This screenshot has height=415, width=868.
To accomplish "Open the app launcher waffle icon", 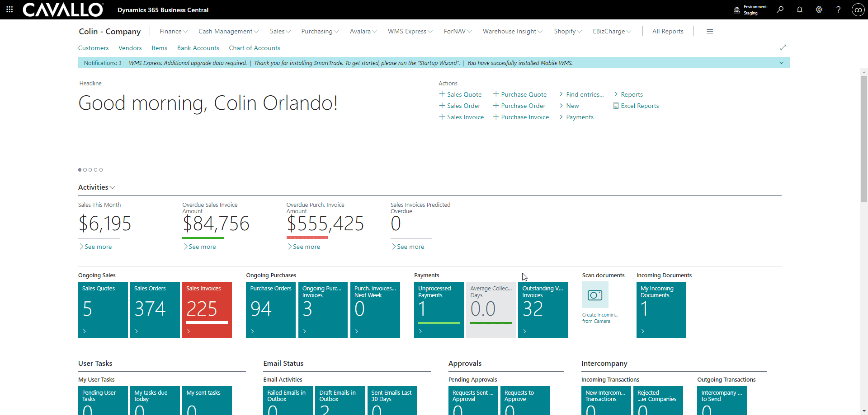I will 9,9.
